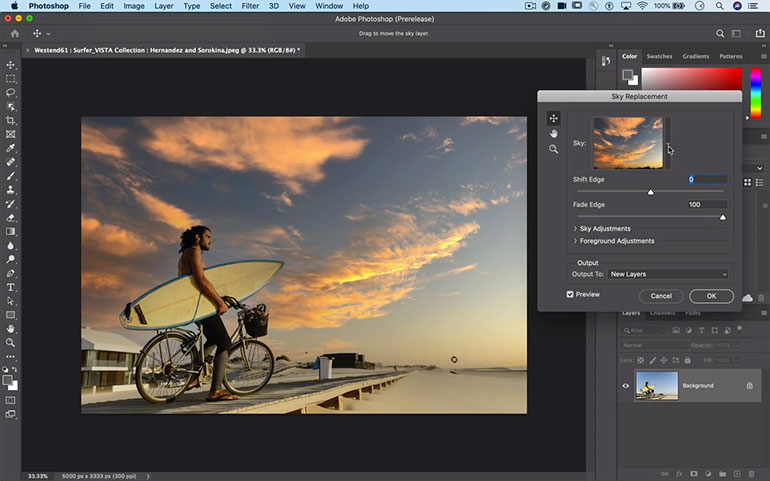This screenshot has height=481, width=770.
Task: Click the OK button
Action: pyautogui.click(x=711, y=296)
